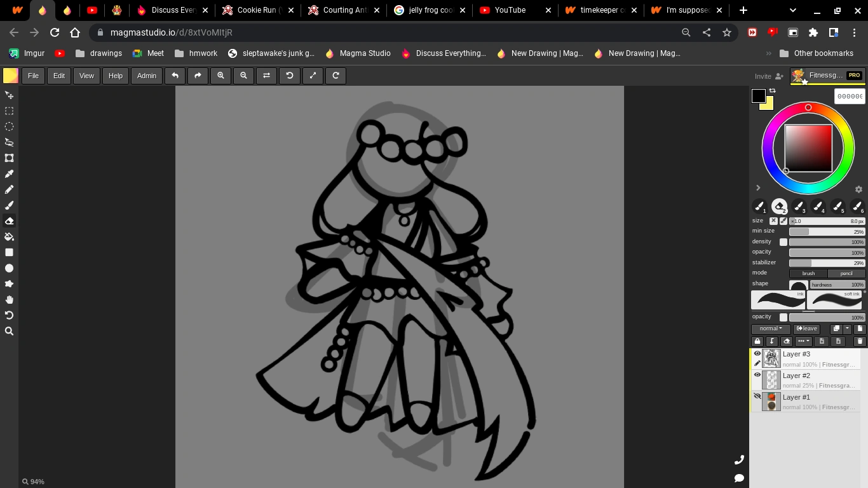Open the normal blend mode dropdown

point(770,329)
